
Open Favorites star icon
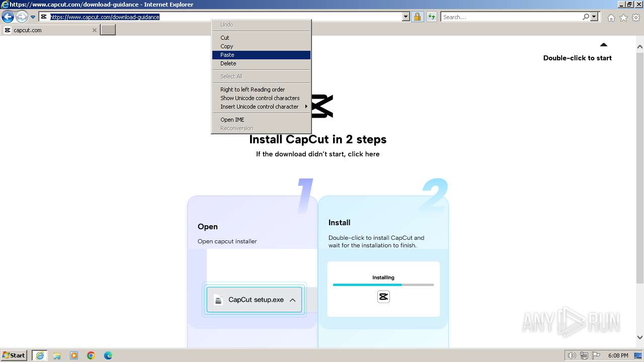[x=623, y=18]
